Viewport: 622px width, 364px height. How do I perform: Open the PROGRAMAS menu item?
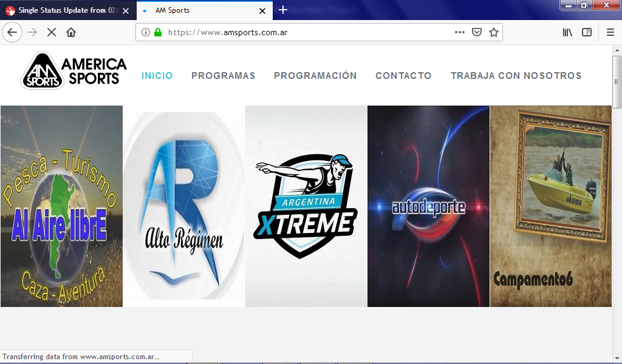[224, 76]
